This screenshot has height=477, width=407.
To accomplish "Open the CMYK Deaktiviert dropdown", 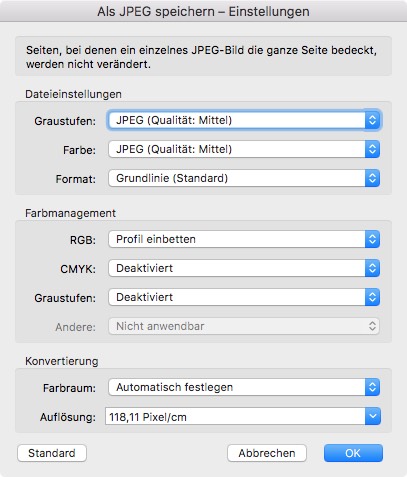I will coord(244,268).
